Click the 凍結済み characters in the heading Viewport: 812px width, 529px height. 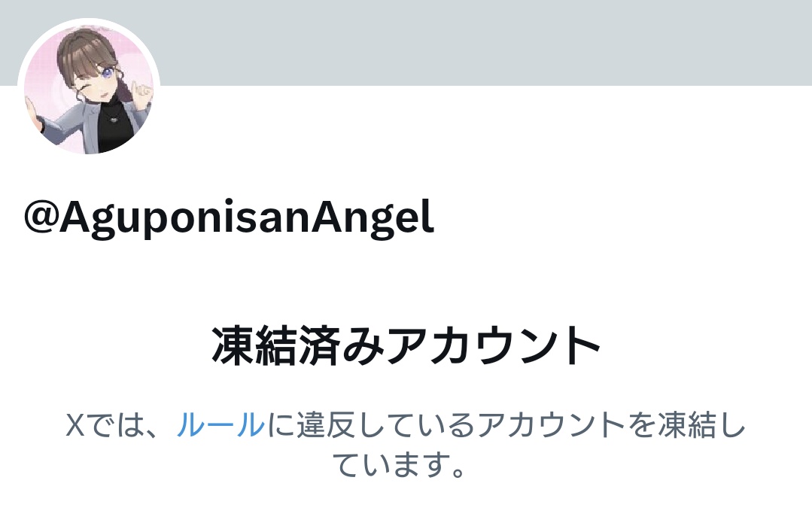297,345
